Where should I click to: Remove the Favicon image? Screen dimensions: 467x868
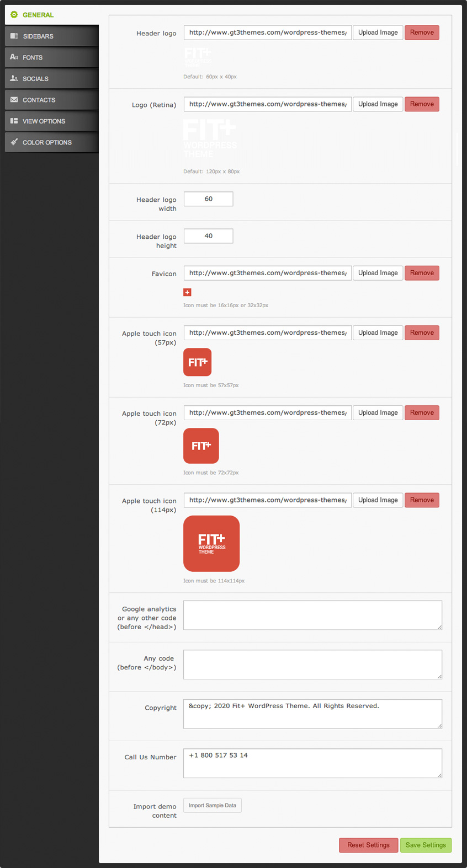(422, 273)
